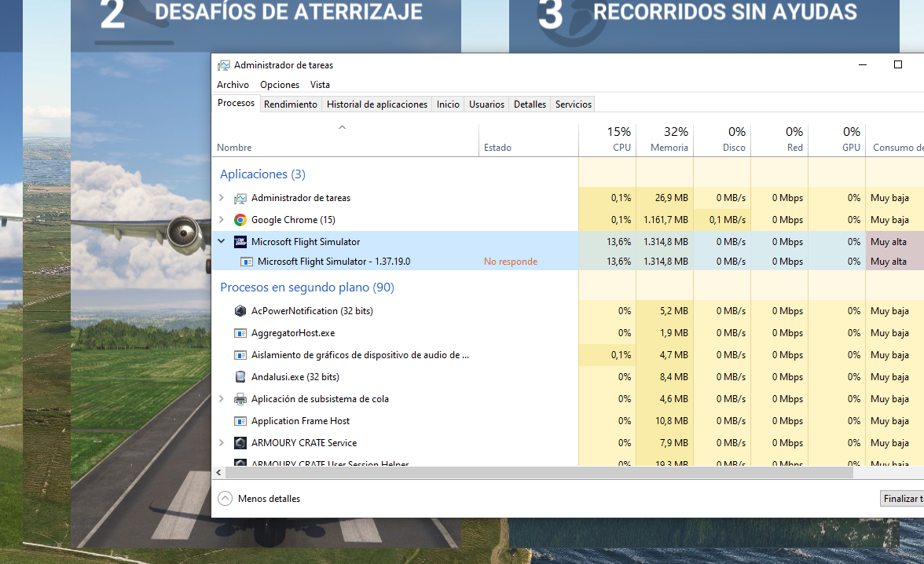Collapse details with the Menos detalles arrow
The image size is (924, 564).
[225, 499]
